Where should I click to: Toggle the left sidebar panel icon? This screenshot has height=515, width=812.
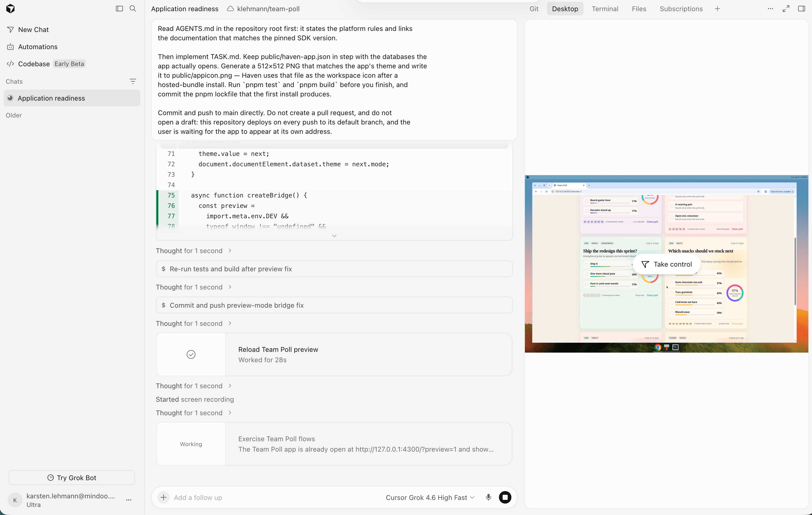coord(119,9)
